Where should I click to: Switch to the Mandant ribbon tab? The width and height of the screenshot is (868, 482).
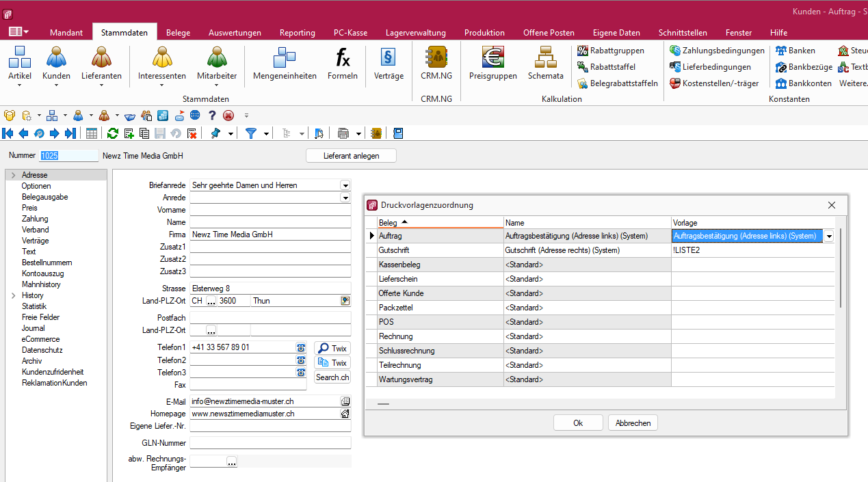point(66,32)
